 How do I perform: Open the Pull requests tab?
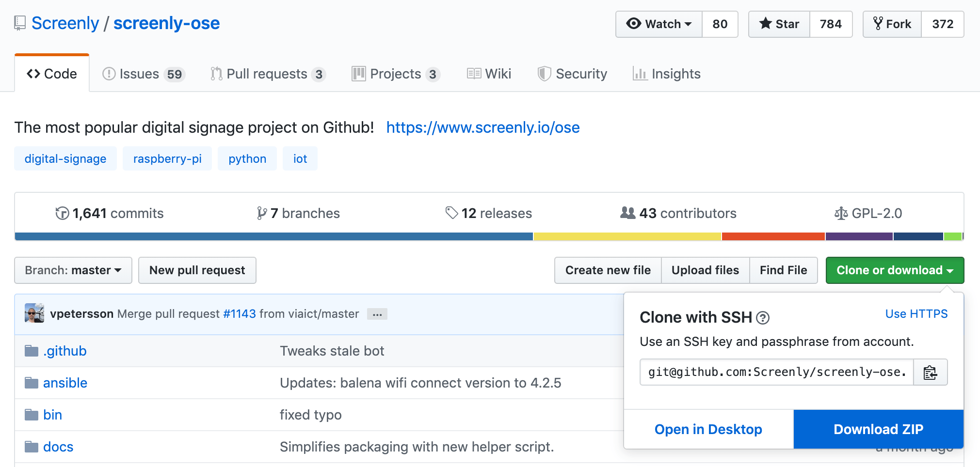click(267, 74)
